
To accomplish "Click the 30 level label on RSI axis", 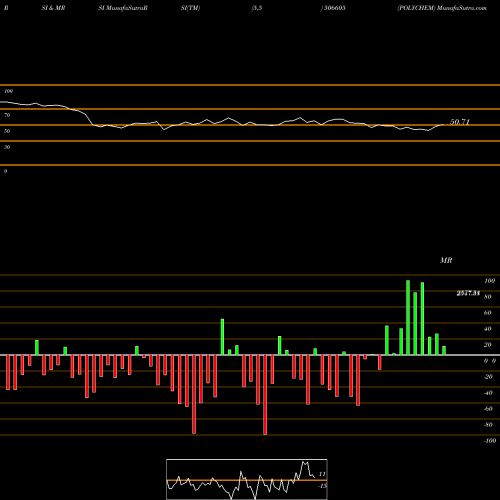I will pyautogui.click(x=7, y=147).
